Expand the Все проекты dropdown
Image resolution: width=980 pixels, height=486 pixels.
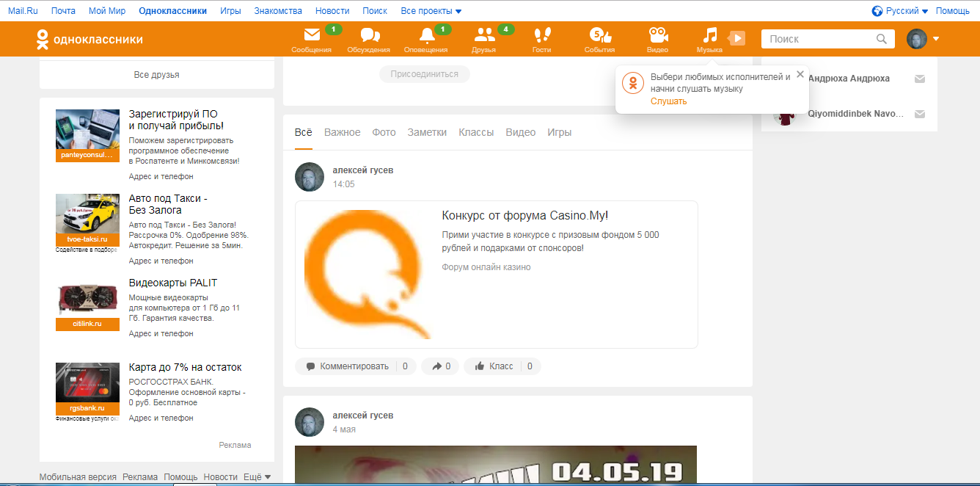[431, 11]
